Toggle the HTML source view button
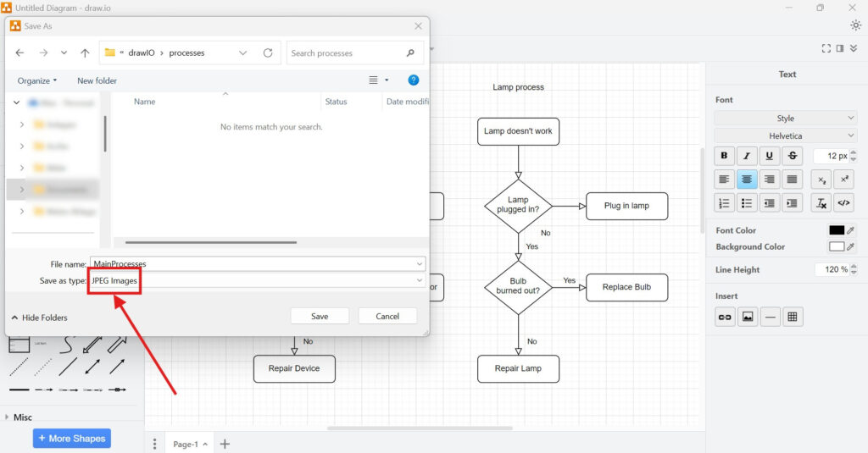Screen dimensions: 868x453 [843, 202]
